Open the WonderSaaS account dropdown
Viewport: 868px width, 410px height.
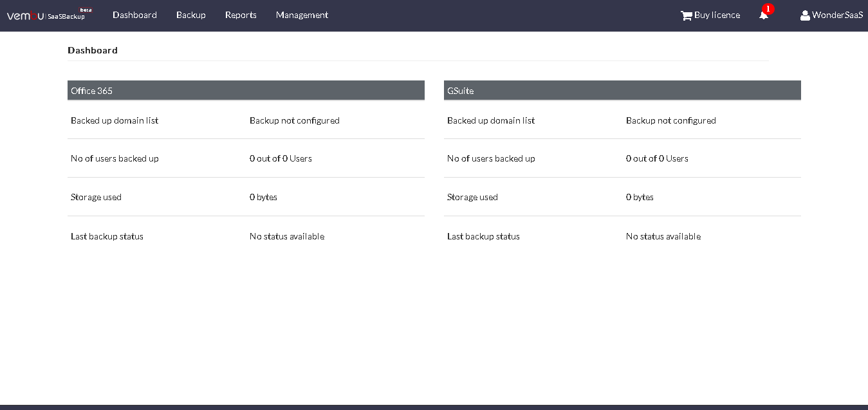tap(836, 15)
